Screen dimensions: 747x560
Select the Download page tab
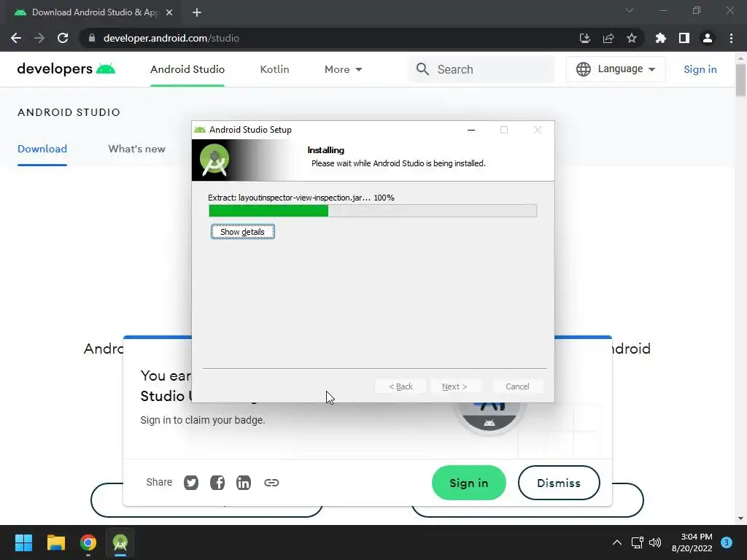tap(42, 149)
